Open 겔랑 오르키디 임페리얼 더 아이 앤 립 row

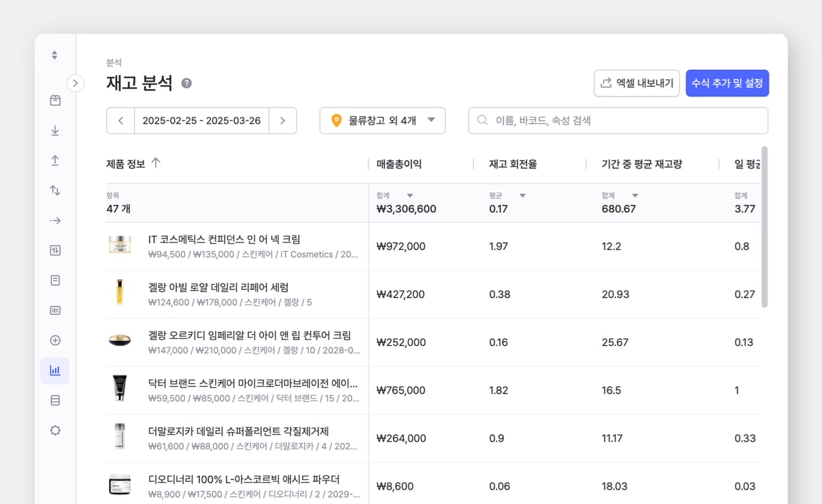[249, 335]
